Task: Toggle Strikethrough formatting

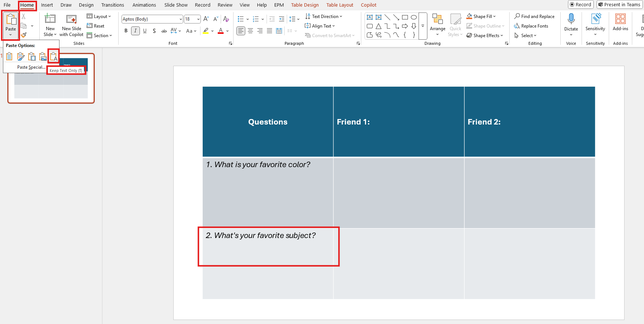Action: [x=164, y=31]
